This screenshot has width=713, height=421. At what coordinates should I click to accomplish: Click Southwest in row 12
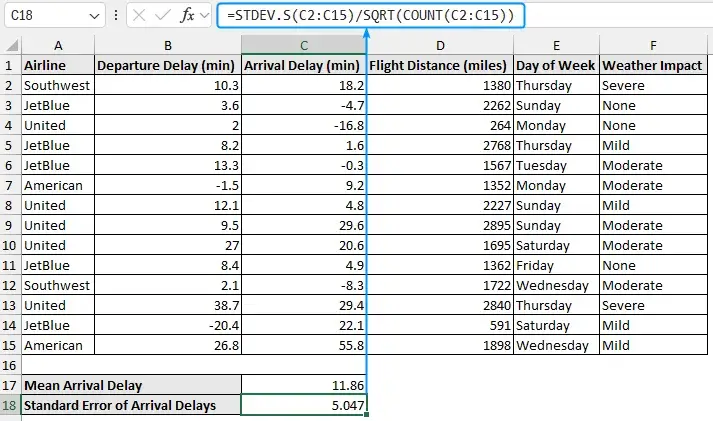[x=58, y=286]
